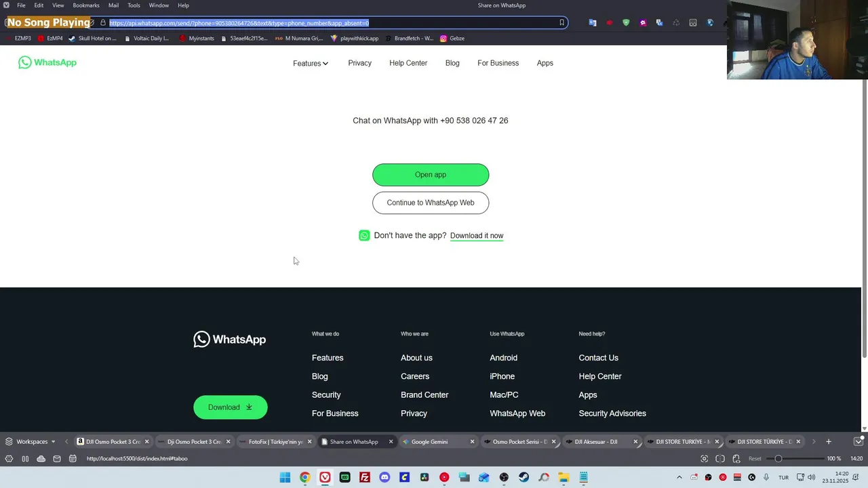Viewport: 868px width, 488px height.
Task: Open Apps in the top navigation
Action: tap(545, 63)
